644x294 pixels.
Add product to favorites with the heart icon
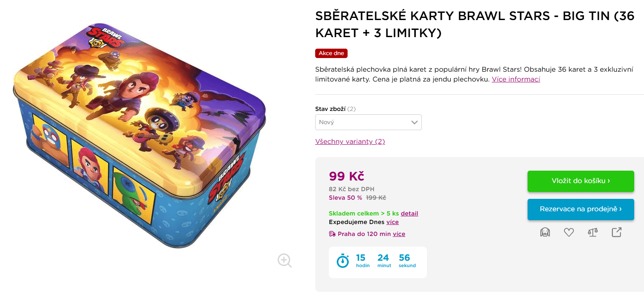pos(569,232)
